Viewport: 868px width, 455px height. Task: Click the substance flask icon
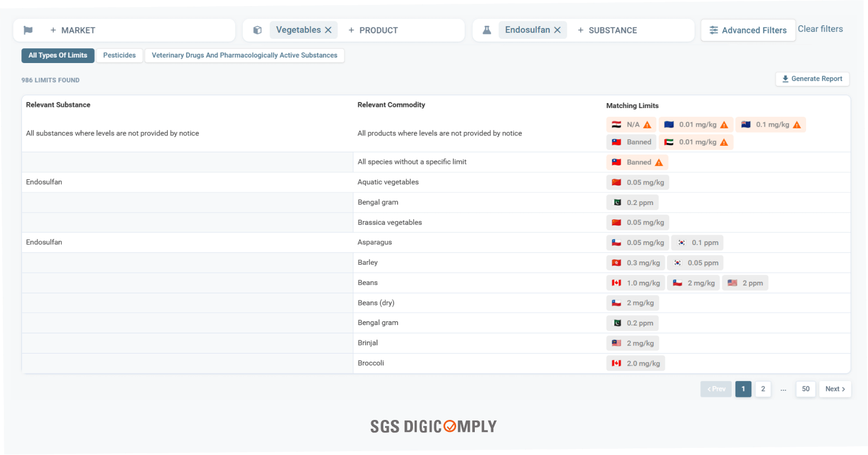tap(486, 30)
